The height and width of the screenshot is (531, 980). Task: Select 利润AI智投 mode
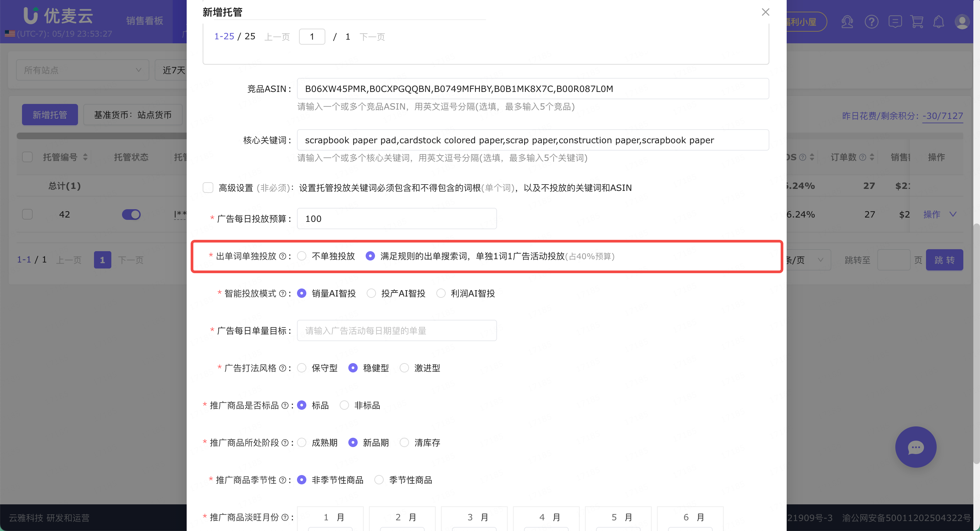[441, 293]
